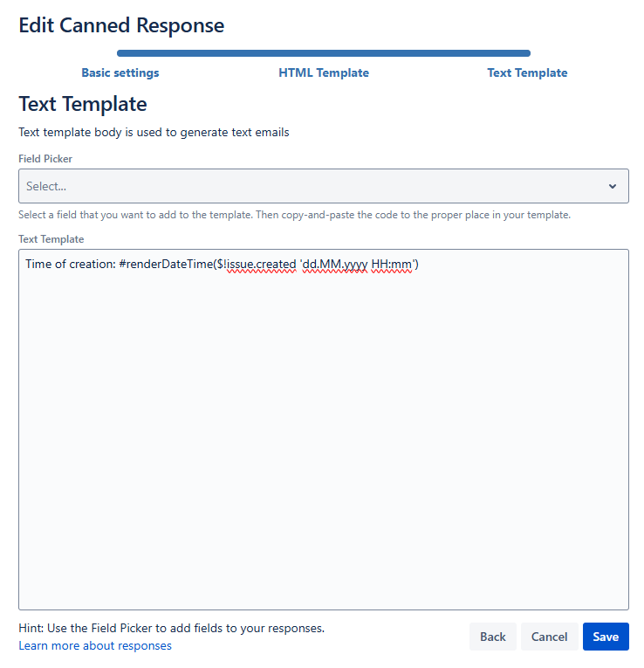
Task: Click the Edit Canned Response page title
Action: 121,25
